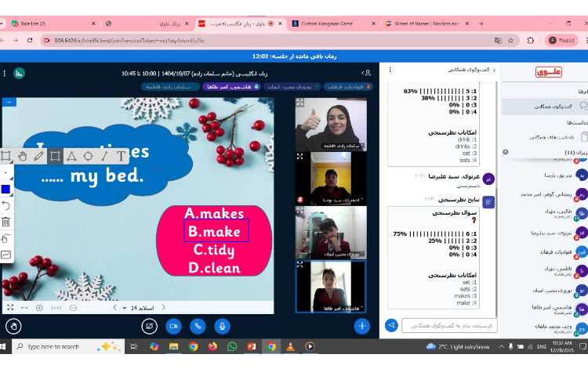Select the triangle shape tool
588x376 pixels.
tap(71, 156)
